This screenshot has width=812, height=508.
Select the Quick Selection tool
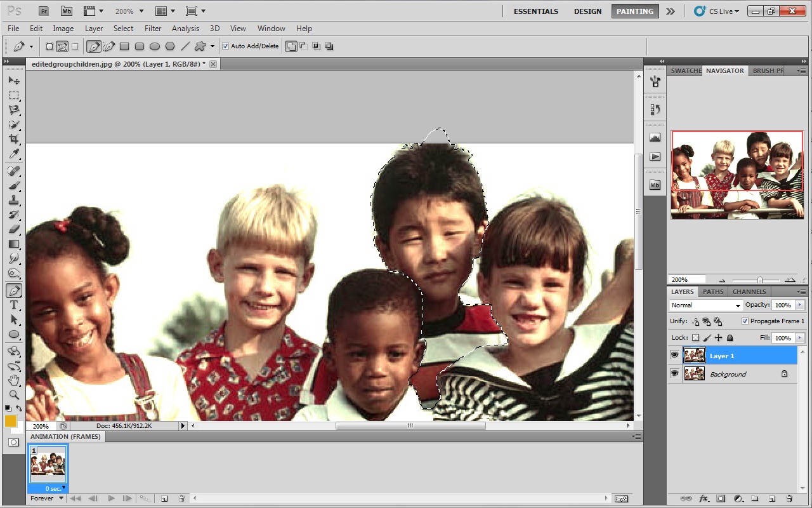[x=14, y=124]
